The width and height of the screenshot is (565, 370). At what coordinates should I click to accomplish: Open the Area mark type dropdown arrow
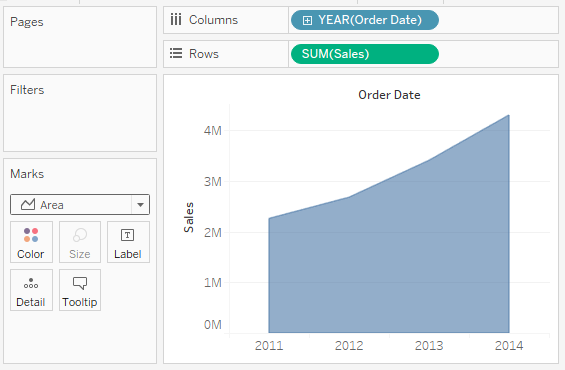point(141,205)
